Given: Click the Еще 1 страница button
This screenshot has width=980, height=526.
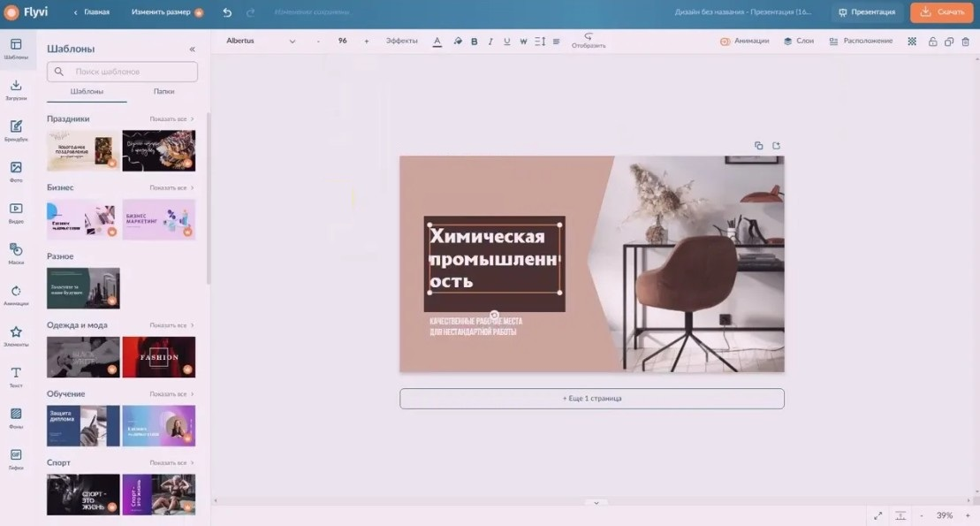Looking at the screenshot, I should click(592, 399).
